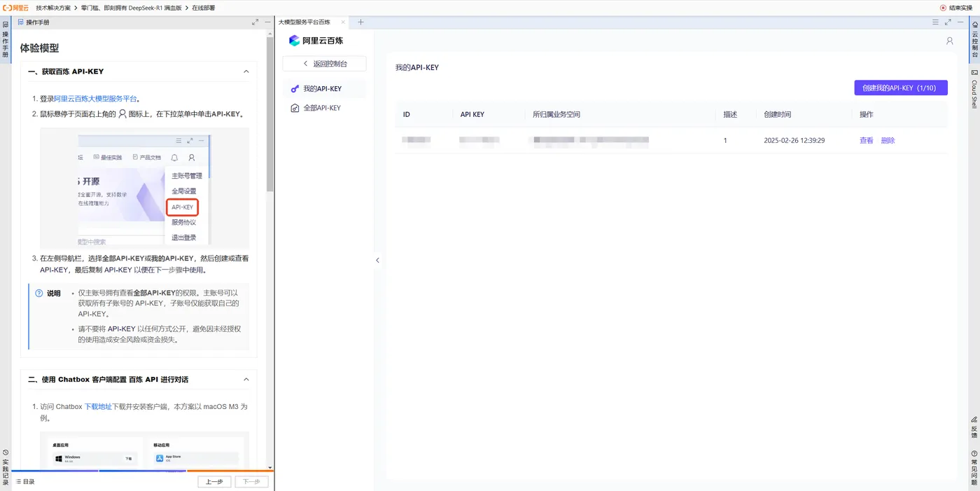The height and width of the screenshot is (491, 980).
Task: Select 我的API-KEY in sidebar
Action: [x=324, y=89]
